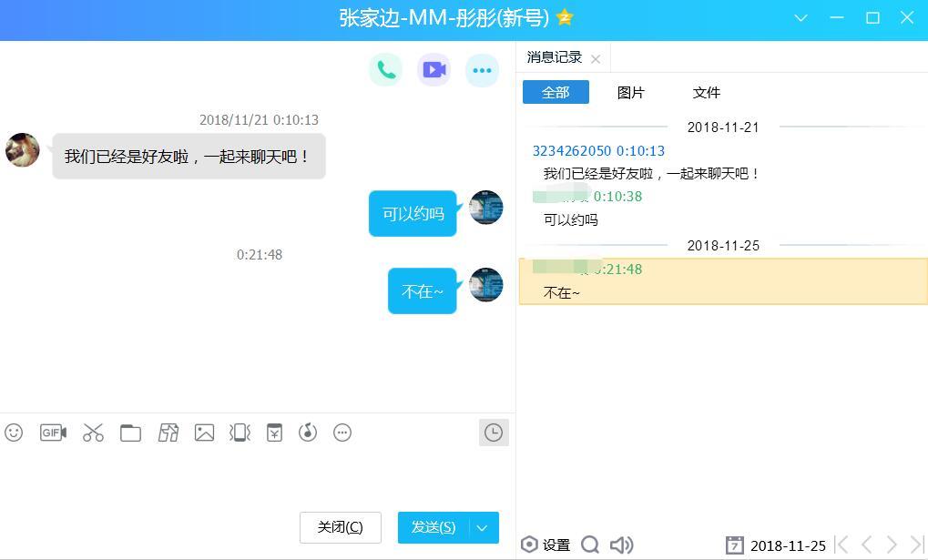Expand the send button dropdown arrow
Screen dimensions: 928x560
[x=483, y=527]
